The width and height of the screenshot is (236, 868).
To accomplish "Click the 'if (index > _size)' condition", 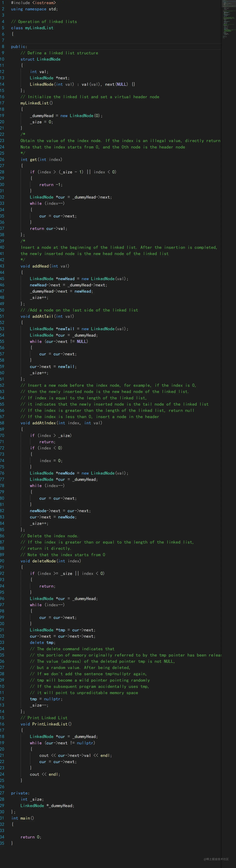I will coord(51,436).
